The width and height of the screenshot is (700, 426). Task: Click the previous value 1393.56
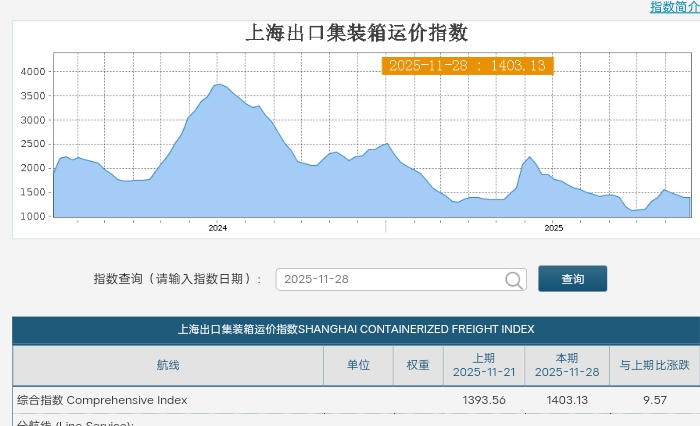[484, 400]
